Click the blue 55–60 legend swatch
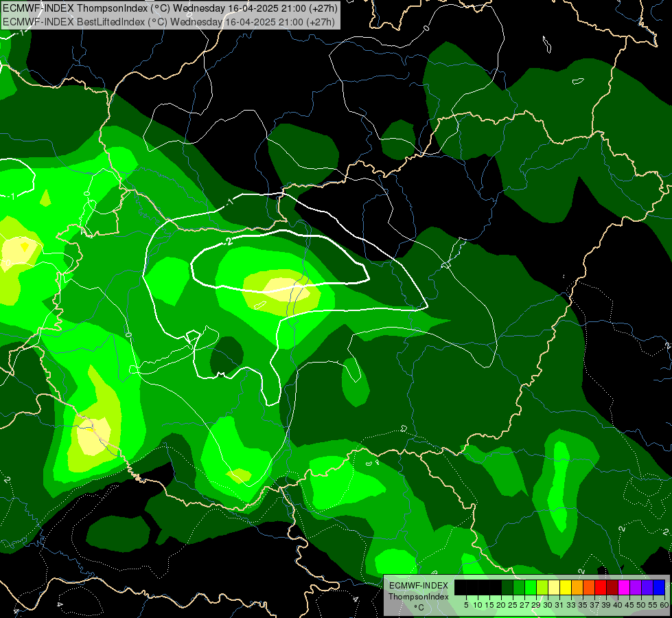672x618 pixels. click(x=659, y=587)
